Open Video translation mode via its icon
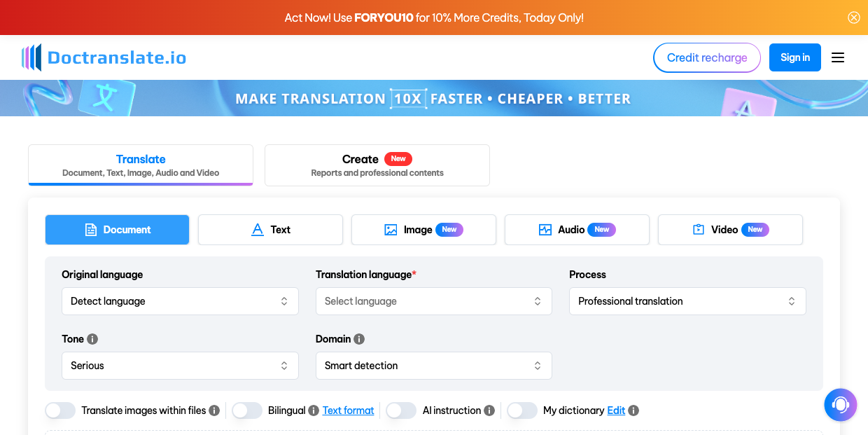868x435 pixels. click(x=698, y=229)
